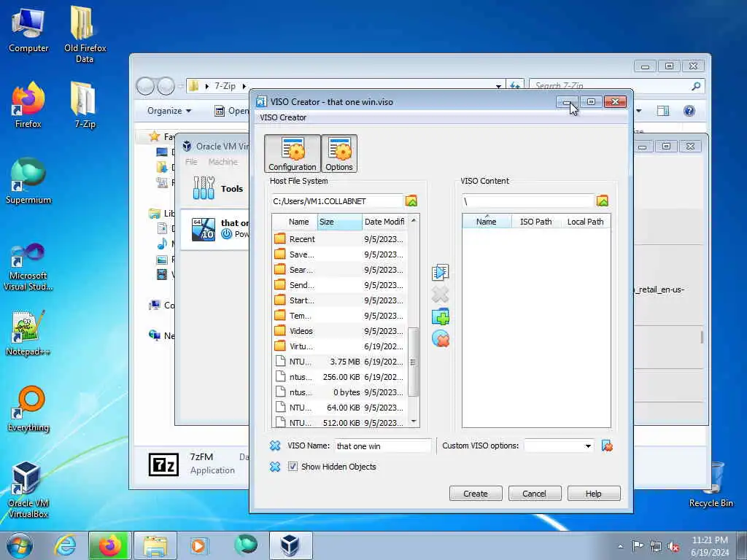Image resolution: width=747 pixels, height=560 pixels.
Task: Click icon right of Custom VISO options
Action: point(607,446)
